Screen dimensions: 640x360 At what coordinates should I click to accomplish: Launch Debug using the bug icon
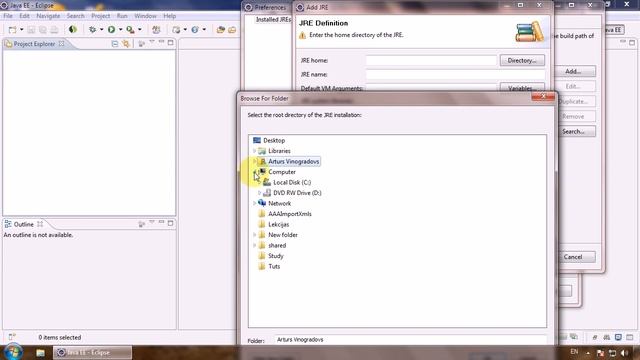pyautogui.click(x=93, y=30)
